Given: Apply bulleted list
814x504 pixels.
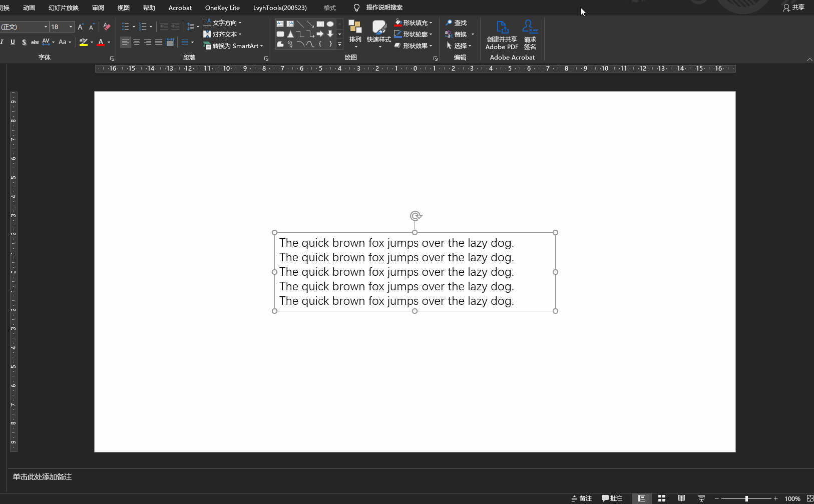Looking at the screenshot, I should tap(126, 27).
